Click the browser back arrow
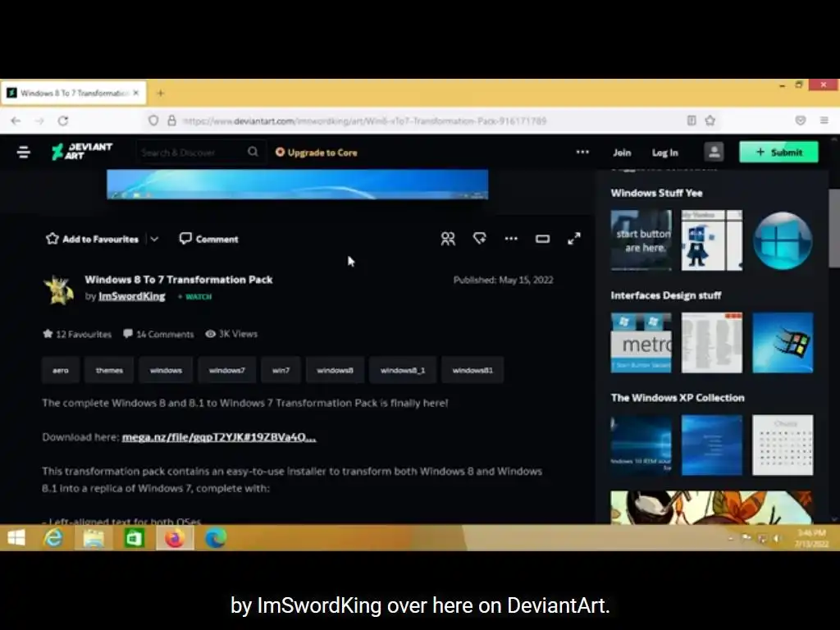 coord(16,121)
